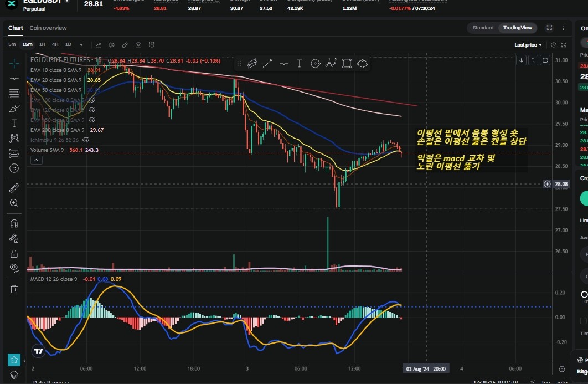The width and height of the screenshot is (588, 384).
Task: Activate the zoom in tool
Action: [x=14, y=203]
